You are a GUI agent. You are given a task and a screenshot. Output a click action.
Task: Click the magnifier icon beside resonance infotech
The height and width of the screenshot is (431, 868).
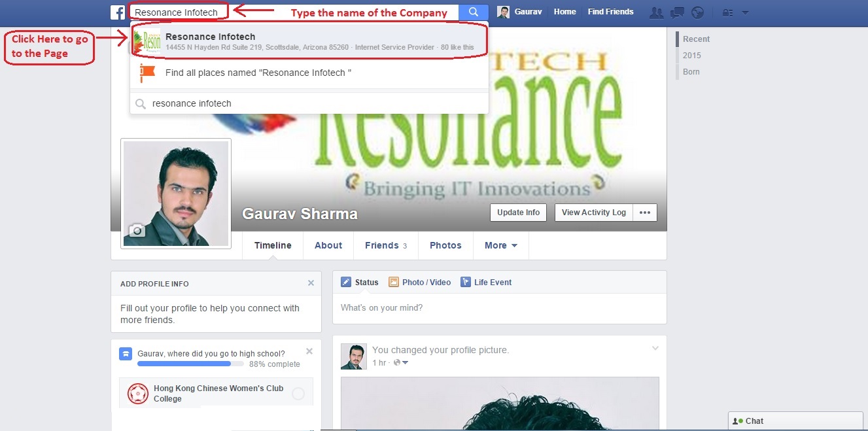[x=140, y=103]
